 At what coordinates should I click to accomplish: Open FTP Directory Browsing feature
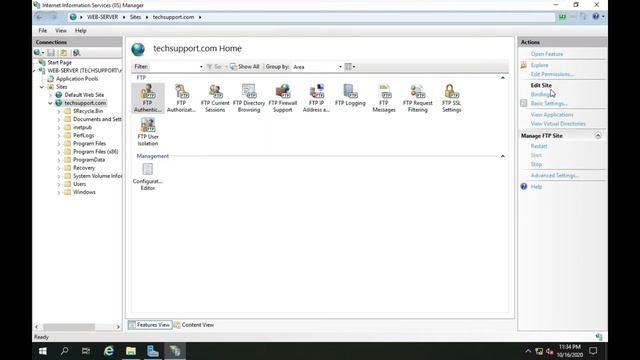coord(249,98)
